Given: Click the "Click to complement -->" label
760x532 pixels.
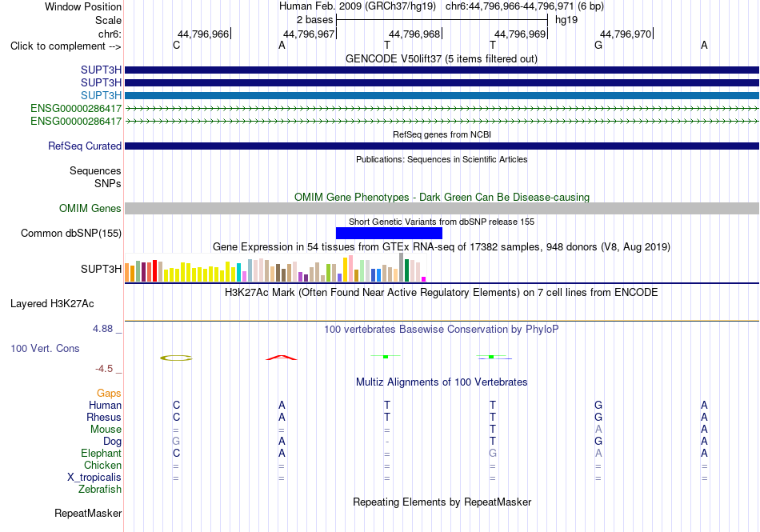Looking at the screenshot, I should click(x=66, y=46).
